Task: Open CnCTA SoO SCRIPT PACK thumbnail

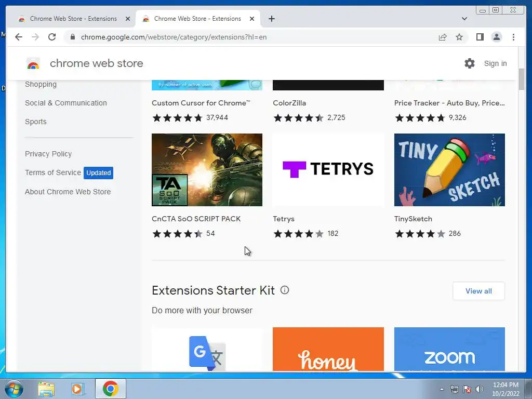Action: 207,170
